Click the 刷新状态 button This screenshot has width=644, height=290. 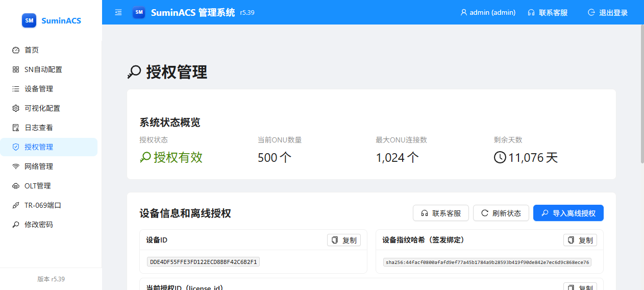[x=501, y=213]
